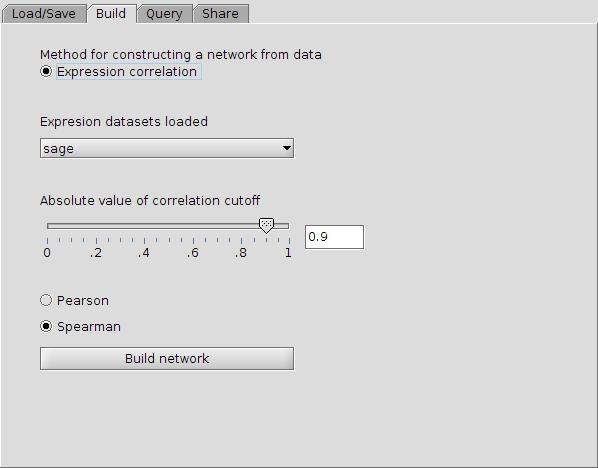Open the Query tab
The width and height of the screenshot is (598, 468).
[x=164, y=14]
